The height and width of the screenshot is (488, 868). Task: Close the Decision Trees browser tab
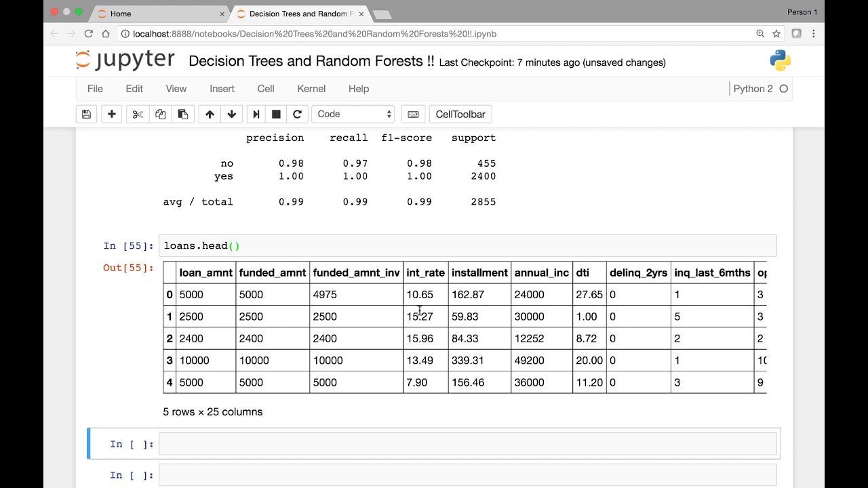[x=361, y=14]
